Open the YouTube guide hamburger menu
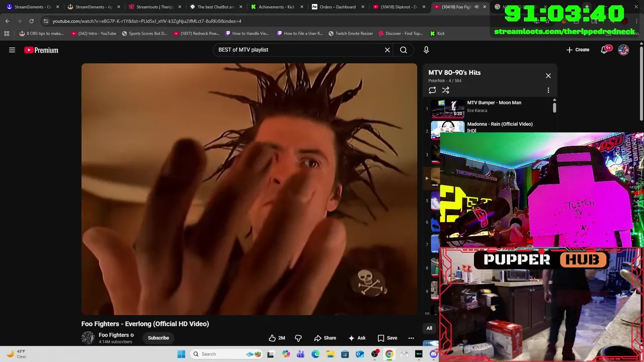The height and width of the screenshot is (362, 644). pos(12,50)
